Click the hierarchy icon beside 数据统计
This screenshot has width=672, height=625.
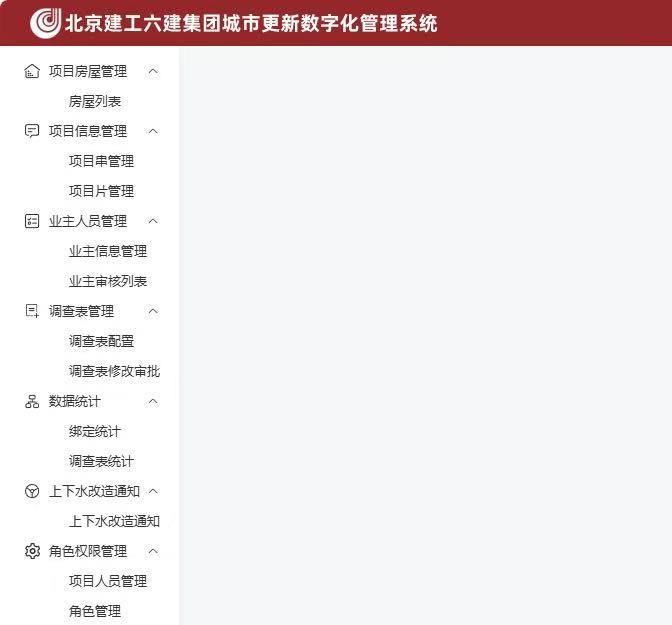(x=32, y=401)
